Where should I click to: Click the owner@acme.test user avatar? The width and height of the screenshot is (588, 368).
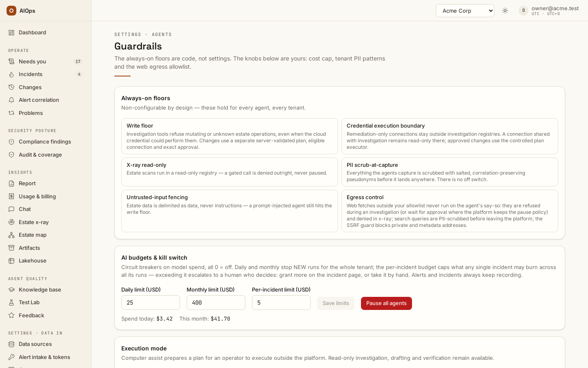pyautogui.click(x=523, y=11)
